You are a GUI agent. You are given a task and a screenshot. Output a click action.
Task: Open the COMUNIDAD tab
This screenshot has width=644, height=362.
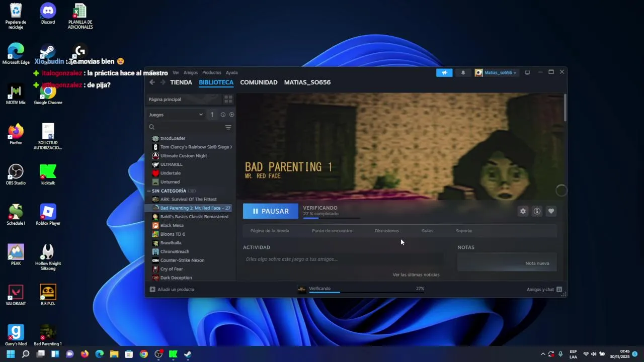[x=259, y=82]
